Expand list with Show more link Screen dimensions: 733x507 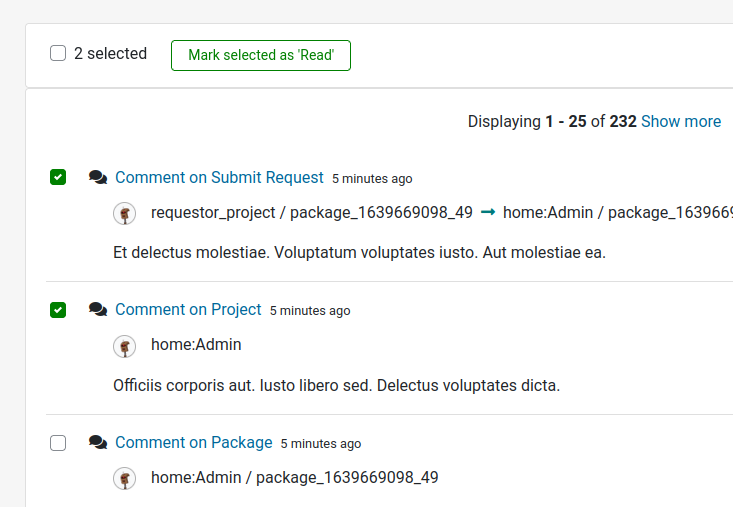point(680,121)
